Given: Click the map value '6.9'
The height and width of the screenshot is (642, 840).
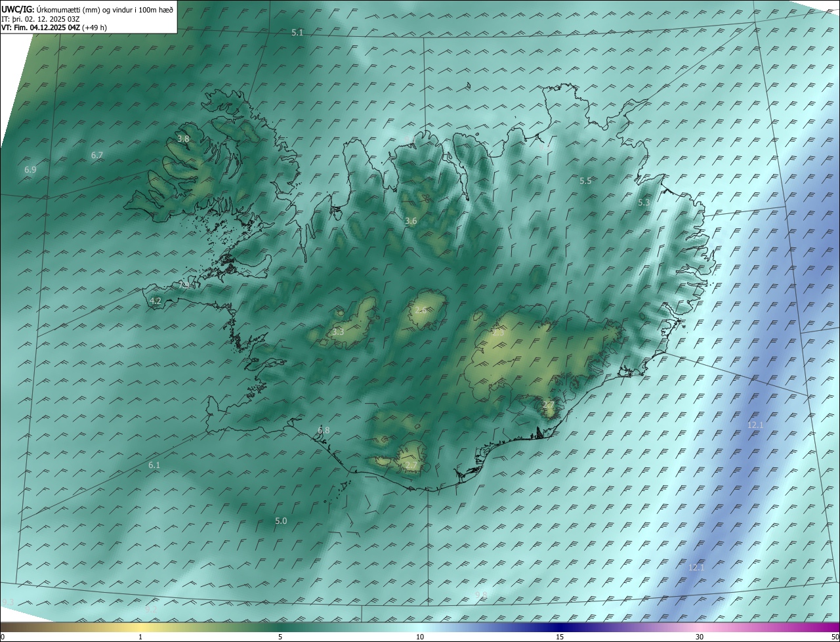Looking at the screenshot, I should tap(30, 169).
